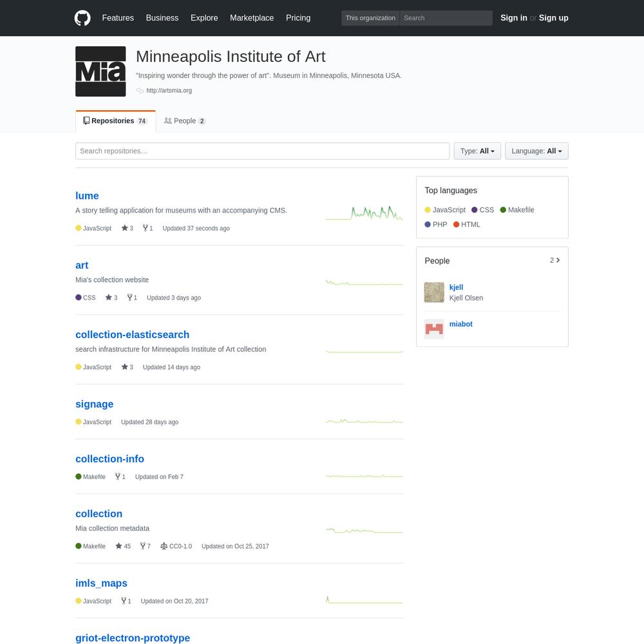Click the fork icon for lume

[x=145, y=228]
